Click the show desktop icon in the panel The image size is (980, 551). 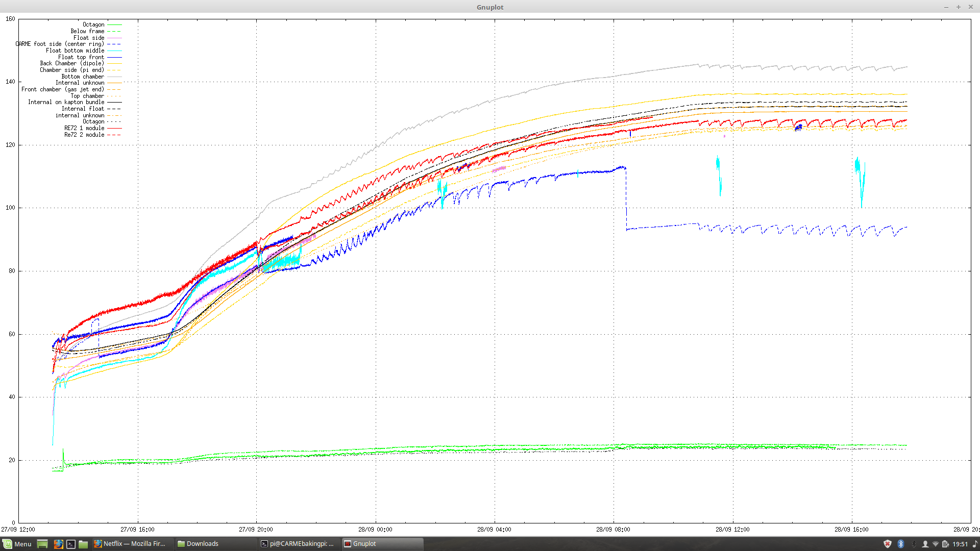tap(42, 544)
